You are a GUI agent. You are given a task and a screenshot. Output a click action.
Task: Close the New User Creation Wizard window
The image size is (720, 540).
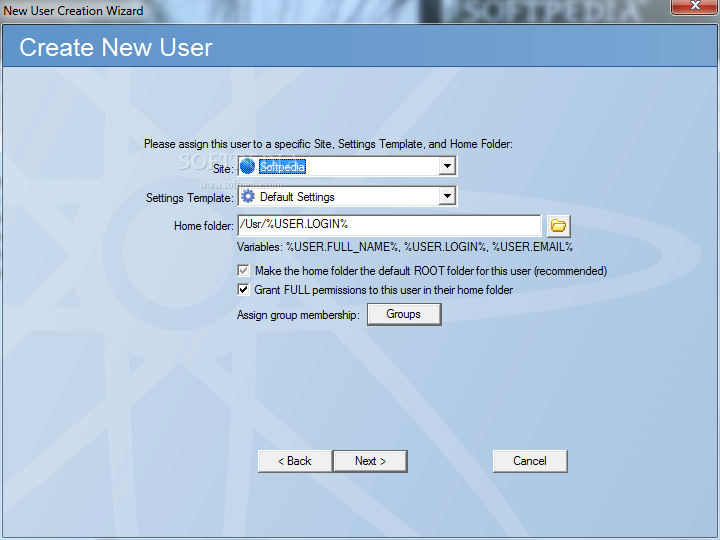(695, 6)
